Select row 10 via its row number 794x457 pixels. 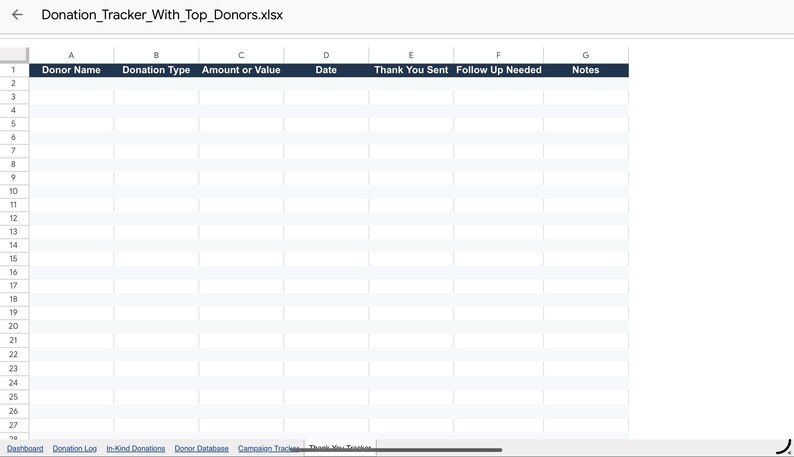point(14,191)
